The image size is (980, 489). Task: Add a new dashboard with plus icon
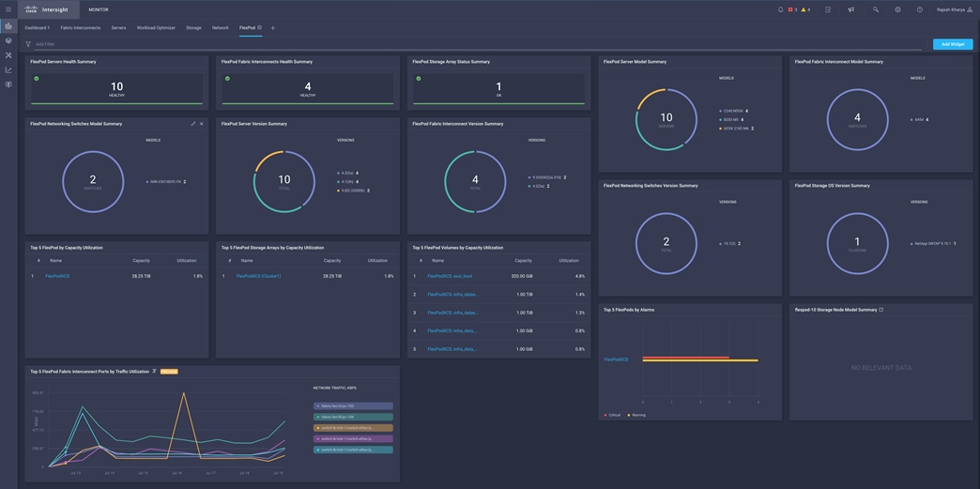(272, 27)
